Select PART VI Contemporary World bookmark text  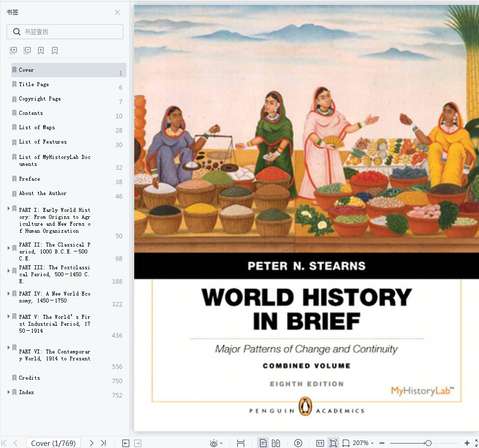coord(54,355)
